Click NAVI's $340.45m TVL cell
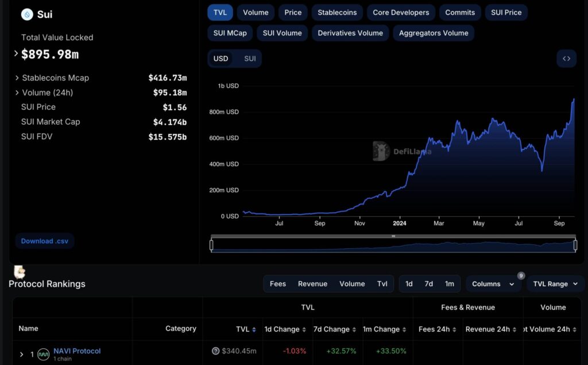Screen dimensions: 588x365 coord(239,351)
